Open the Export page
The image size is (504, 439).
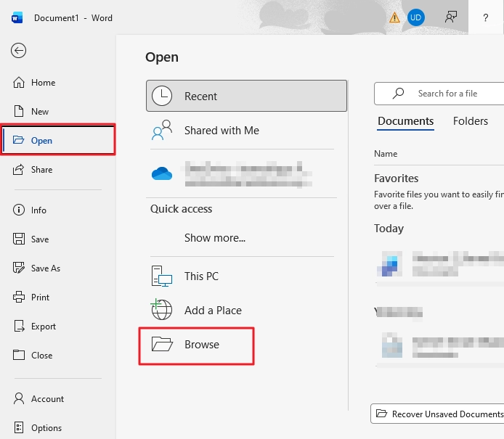(x=58, y=327)
